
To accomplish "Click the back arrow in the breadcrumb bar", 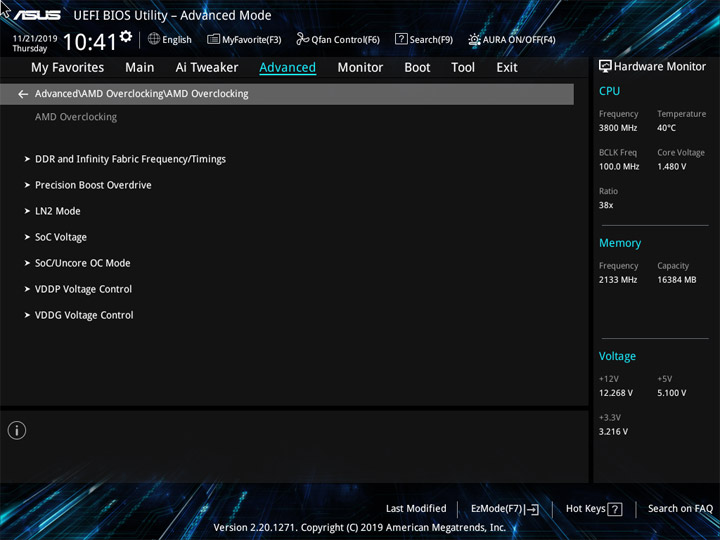I will [22, 94].
